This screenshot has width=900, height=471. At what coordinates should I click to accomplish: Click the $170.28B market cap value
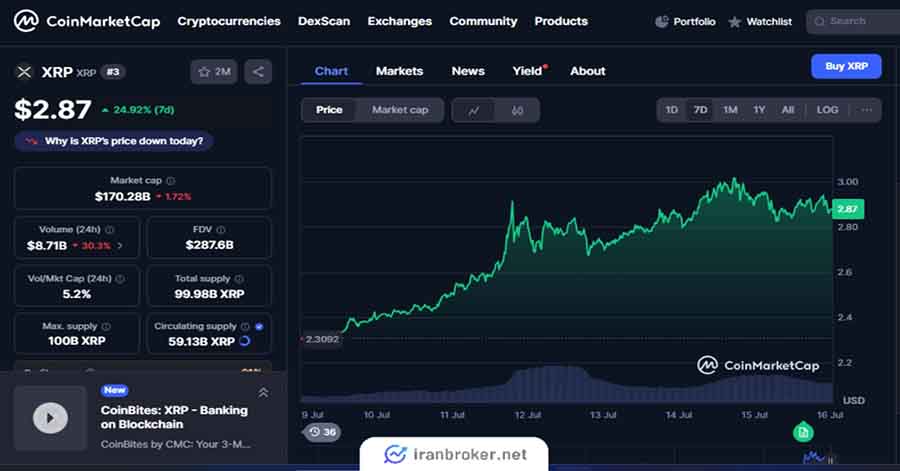122,197
